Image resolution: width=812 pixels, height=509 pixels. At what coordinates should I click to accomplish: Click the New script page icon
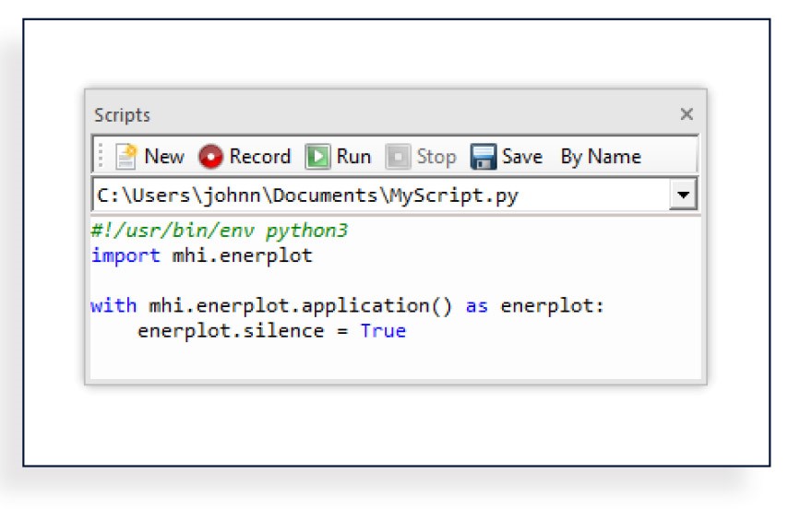(126, 157)
